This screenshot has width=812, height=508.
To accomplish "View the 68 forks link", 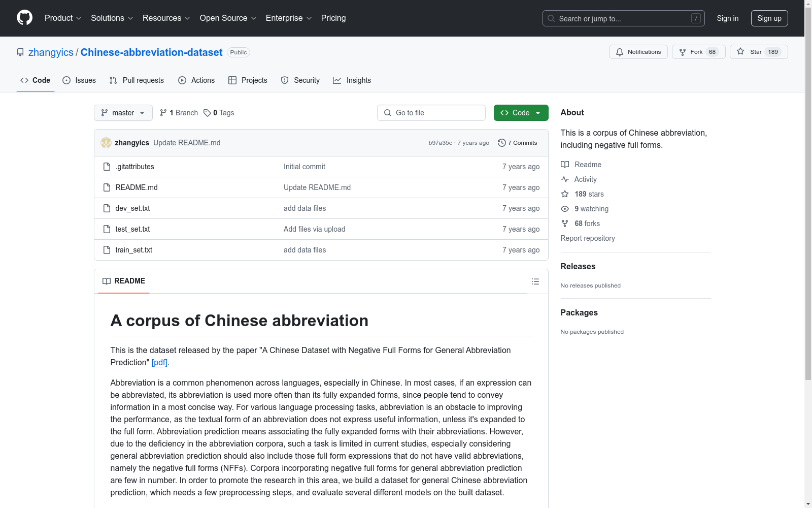I will [x=580, y=224].
